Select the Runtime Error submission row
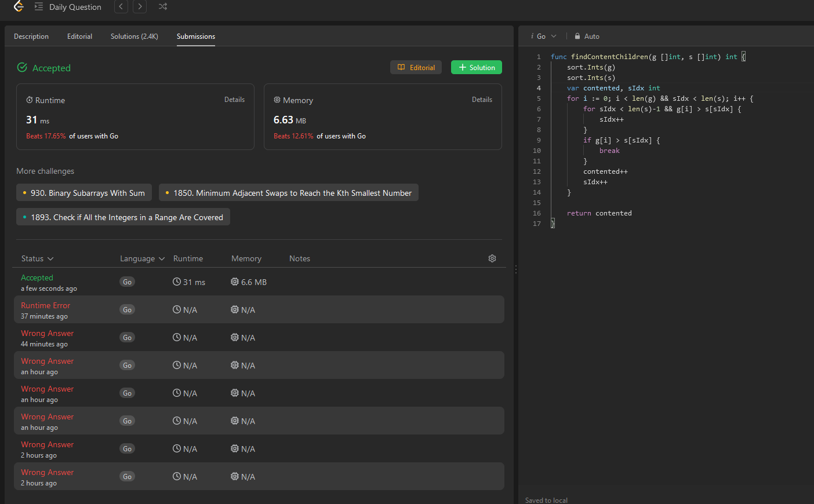Viewport: 814px width, 504px height. click(259, 309)
